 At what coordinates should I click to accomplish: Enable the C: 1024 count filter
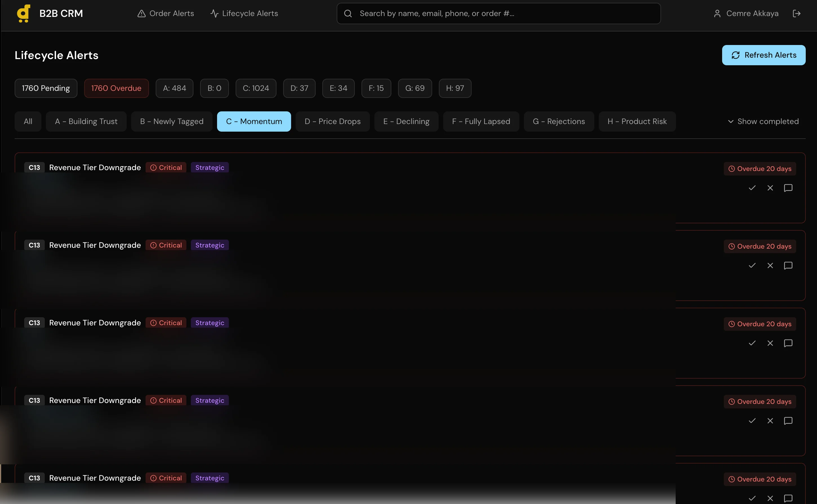tap(256, 88)
